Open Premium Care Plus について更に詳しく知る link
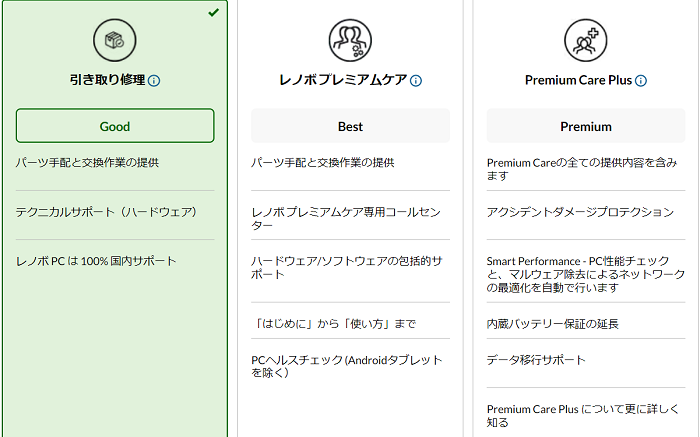Viewport: 700px width, 437px height. pos(583,416)
